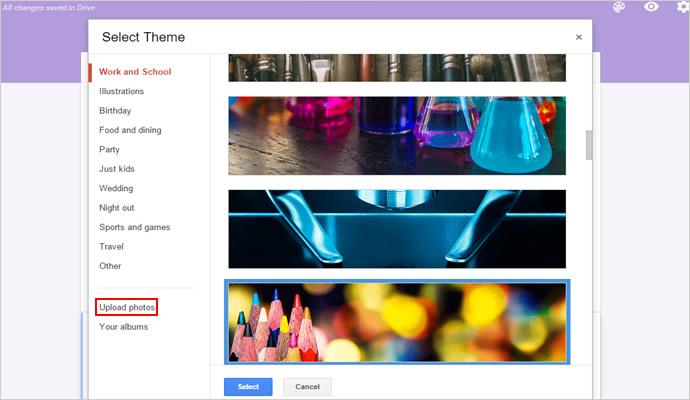690x400 pixels.
Task: Open the Wedding category
Action: (116, 188)
